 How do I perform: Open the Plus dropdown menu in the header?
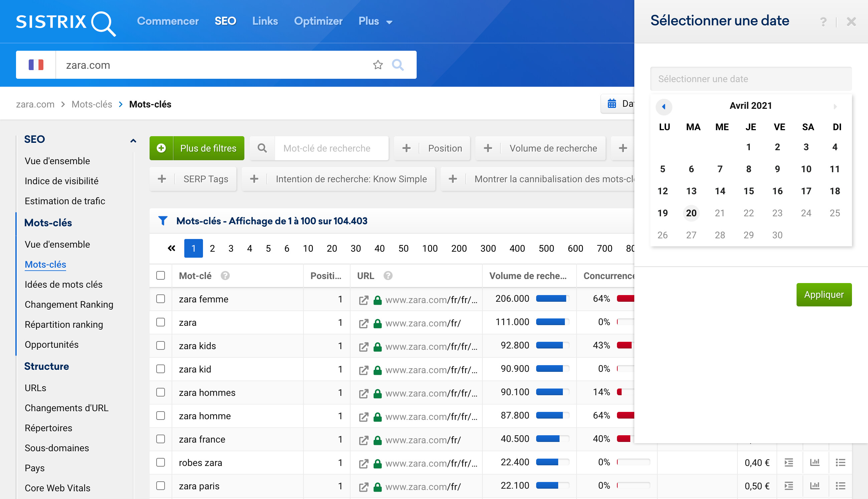pyautogui.click(x=375, y=21)
